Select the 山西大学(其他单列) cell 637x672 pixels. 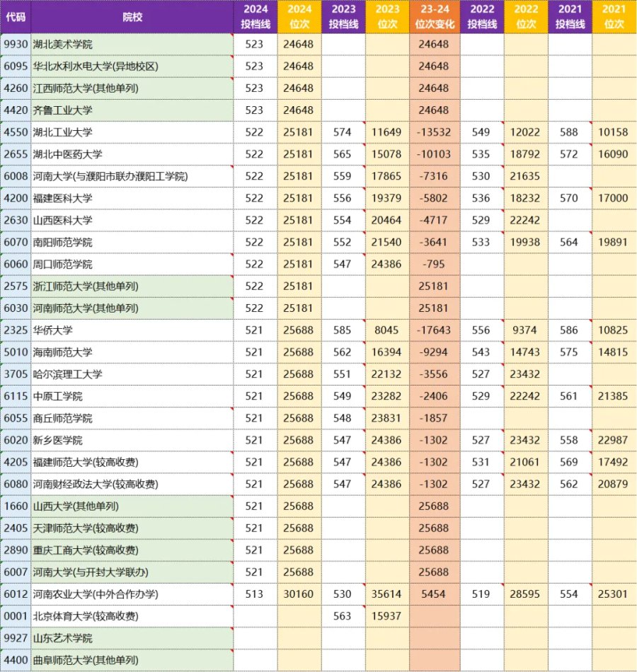132,506
